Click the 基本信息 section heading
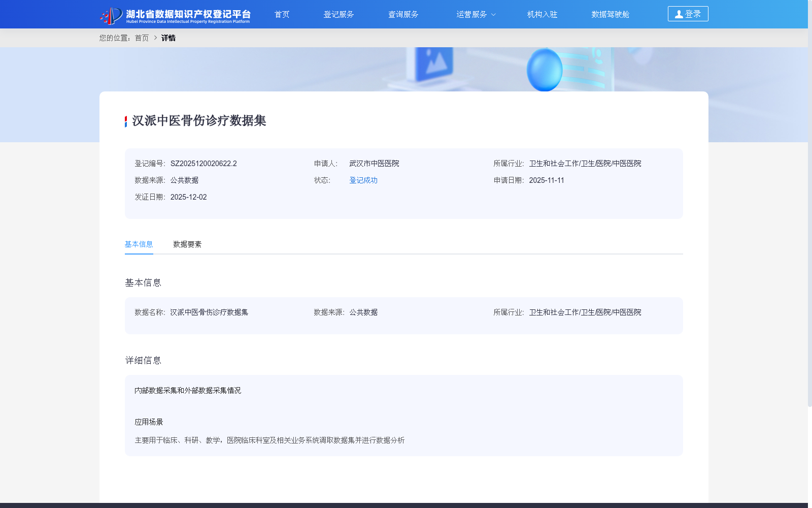812x508 pixels. click(x=143, y=283)
